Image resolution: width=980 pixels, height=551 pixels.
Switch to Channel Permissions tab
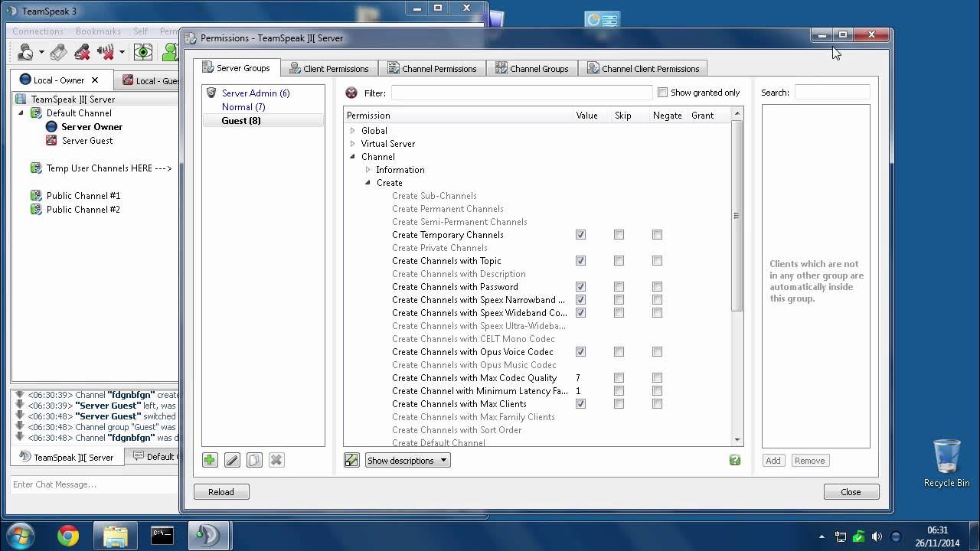coord(432,69)
